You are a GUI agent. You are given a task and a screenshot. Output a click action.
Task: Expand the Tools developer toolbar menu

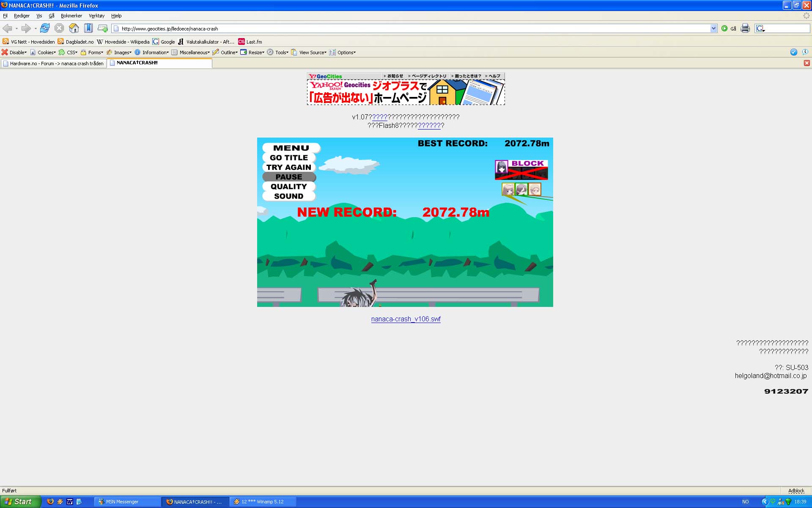click(x=278, y=52)
